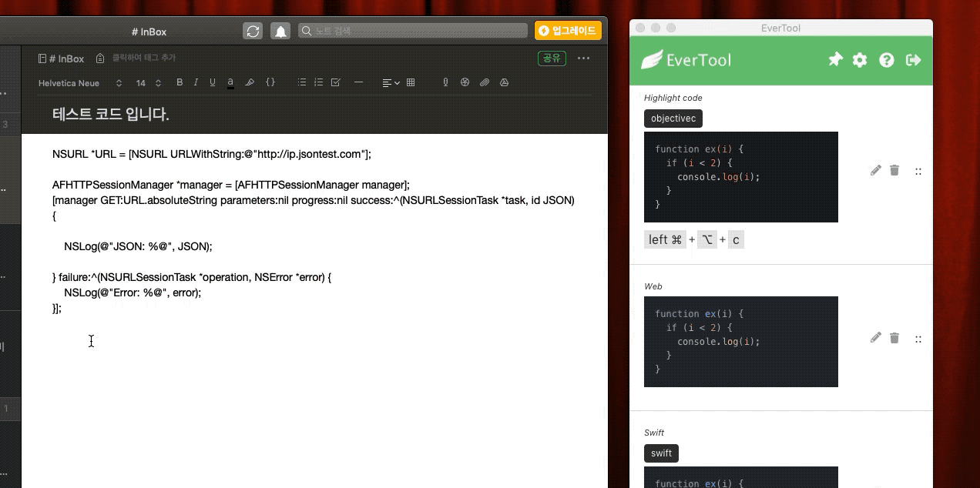Insert a checkbox to-do item
The height and width of the screenshot is (488, 980).
(336, 82)
